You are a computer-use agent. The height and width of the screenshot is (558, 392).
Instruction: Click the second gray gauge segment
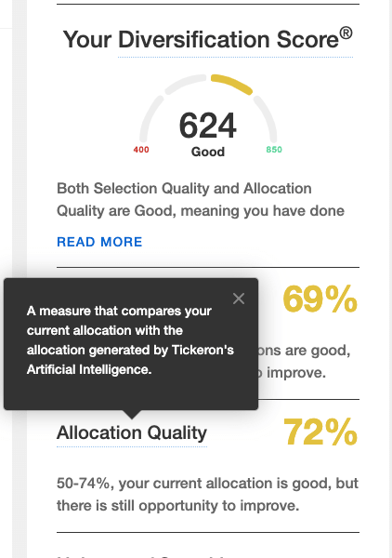coord(186,84)
